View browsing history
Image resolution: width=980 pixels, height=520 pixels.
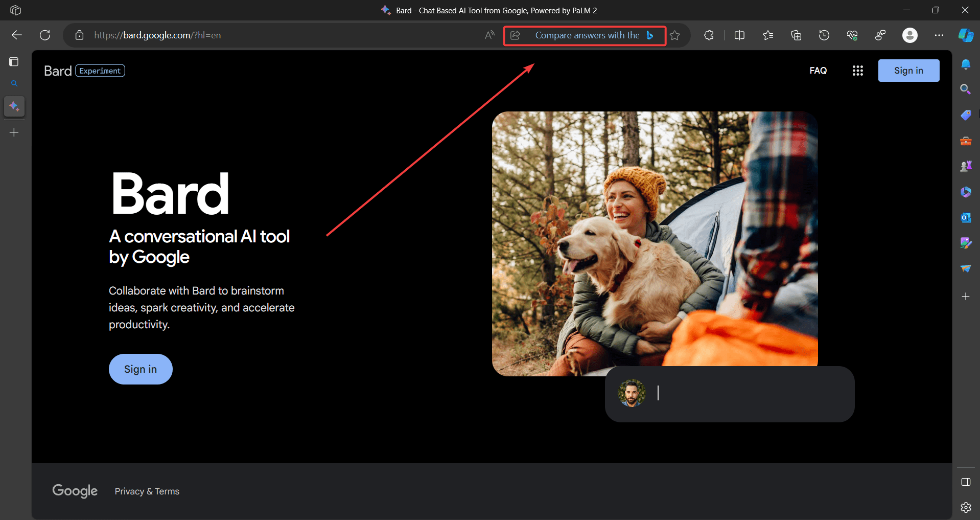(824, 35)
